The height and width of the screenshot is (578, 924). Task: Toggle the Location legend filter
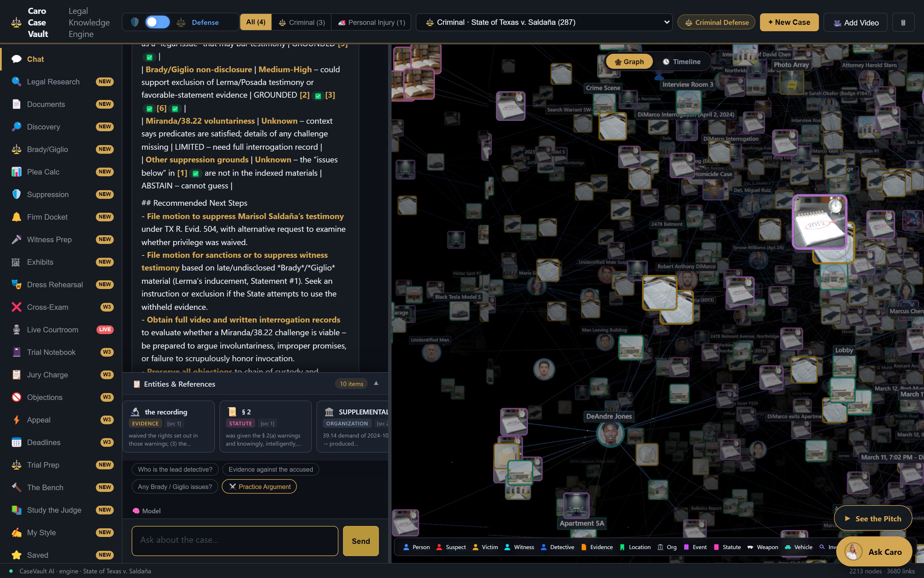pyautogui.click(x=635, y=547)
